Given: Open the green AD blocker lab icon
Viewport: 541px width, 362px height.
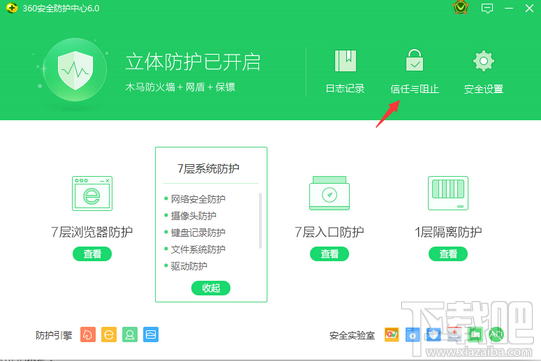Looking at the screenshot, I should click(496, 334).
